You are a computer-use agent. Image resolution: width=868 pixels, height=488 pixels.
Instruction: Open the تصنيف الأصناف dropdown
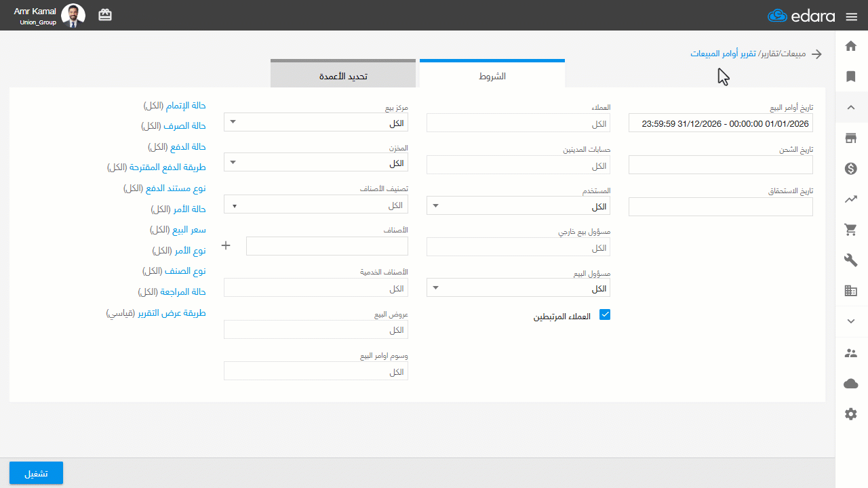316,205
